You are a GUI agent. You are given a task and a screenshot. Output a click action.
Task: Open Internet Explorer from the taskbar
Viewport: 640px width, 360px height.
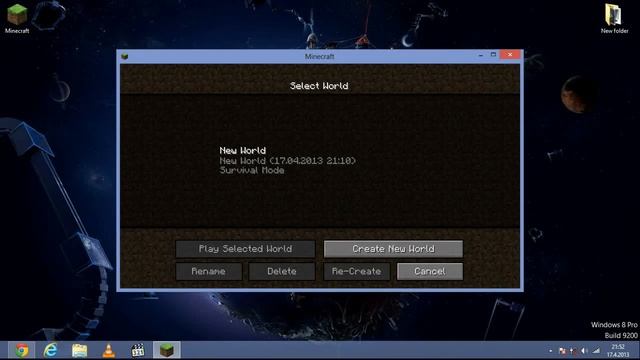(51, 350)
